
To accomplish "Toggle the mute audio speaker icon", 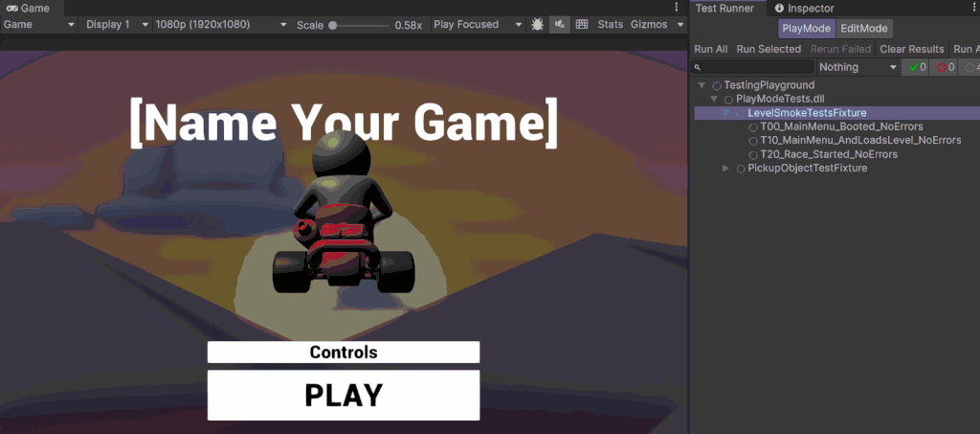I will (x=559, y=24).
